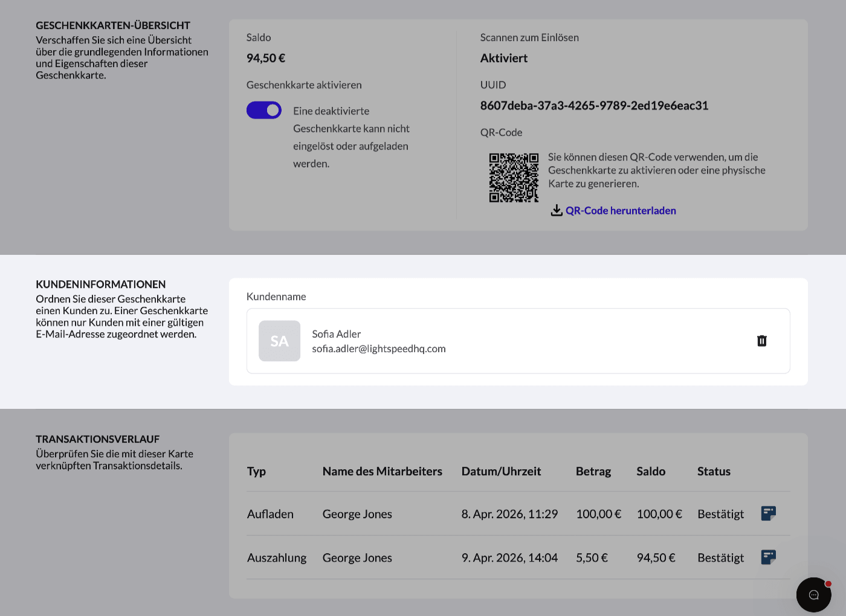Click the Betrag column header
The height and width of the screenshot is (616, 846).
pos(593,472)
